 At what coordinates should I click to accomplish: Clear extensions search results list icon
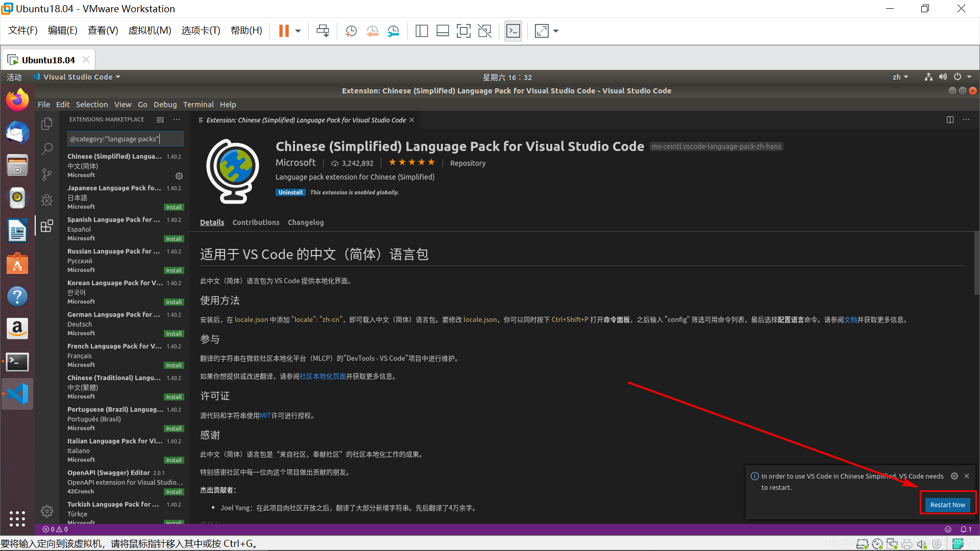point(160,119)
